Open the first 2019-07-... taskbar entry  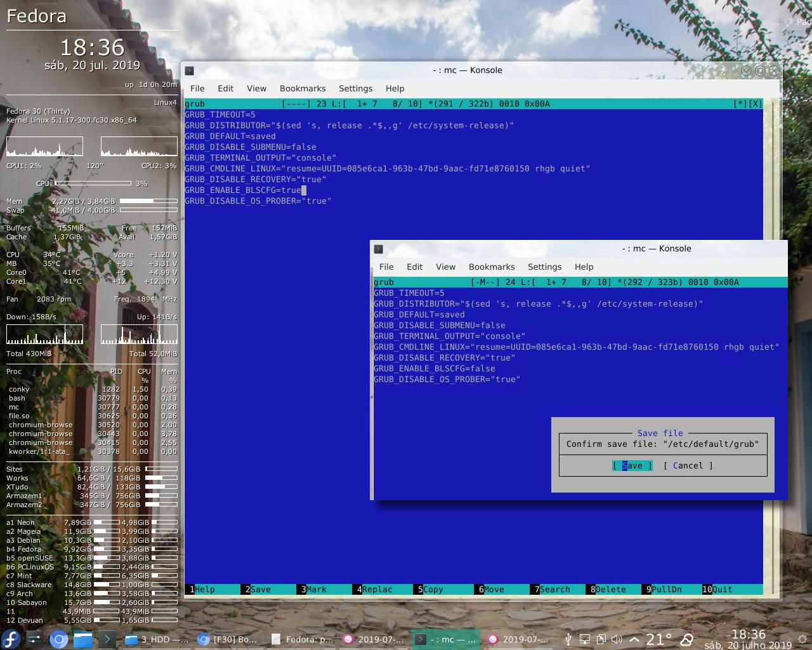pos(374,639)
